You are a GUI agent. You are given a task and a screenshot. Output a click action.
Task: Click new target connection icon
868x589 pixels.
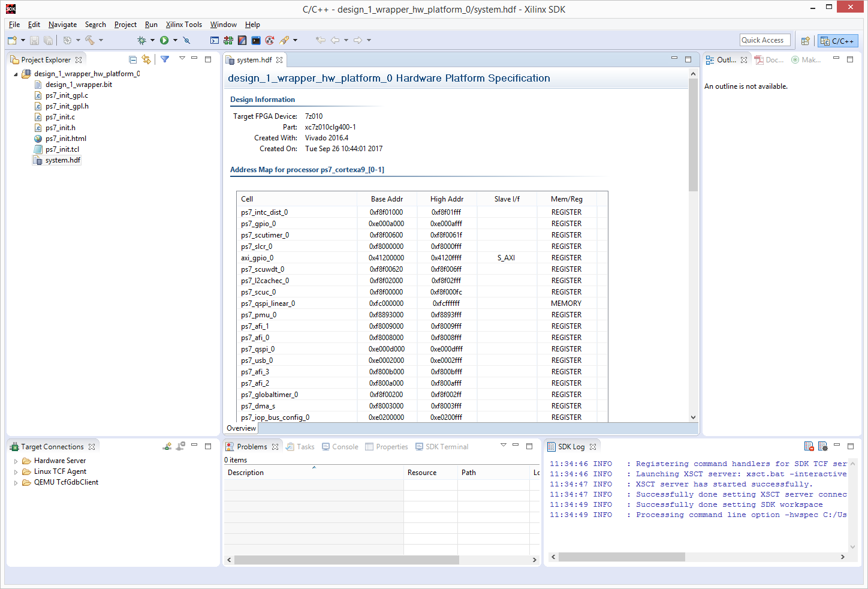167,446
